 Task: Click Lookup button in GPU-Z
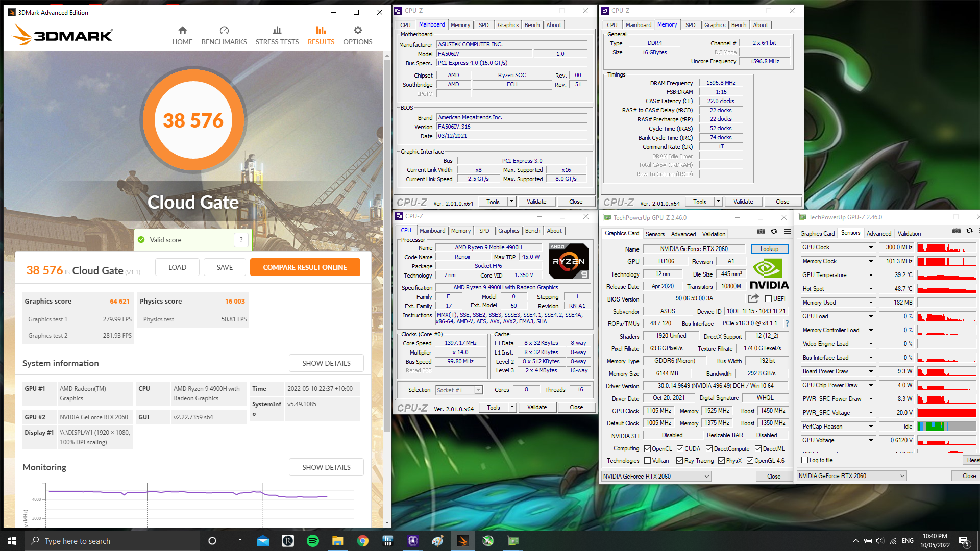pyautogui.click(x=769, y=249)
